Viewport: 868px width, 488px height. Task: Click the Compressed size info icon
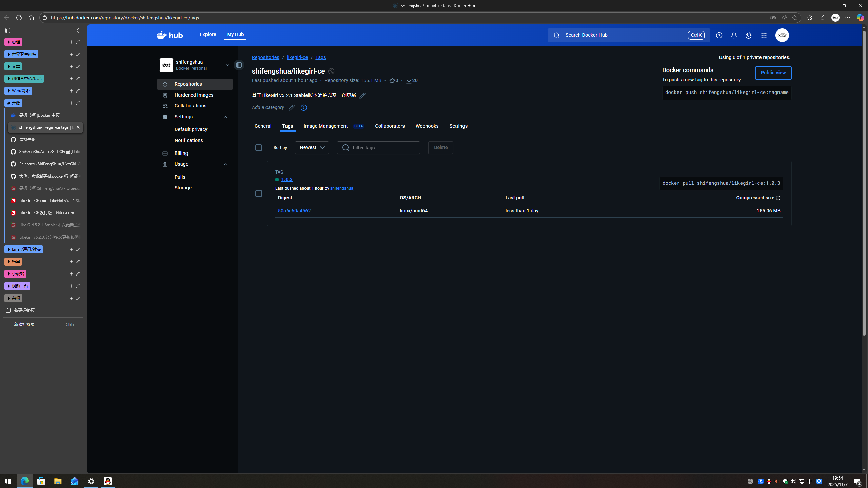tap(778, 198)
